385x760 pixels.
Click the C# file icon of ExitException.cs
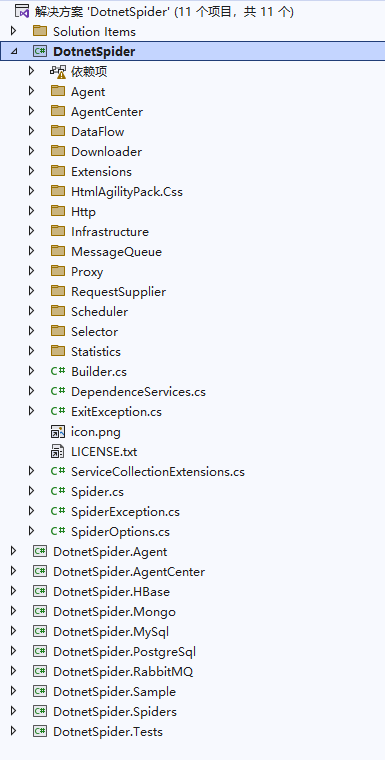[x=58, y=412]
